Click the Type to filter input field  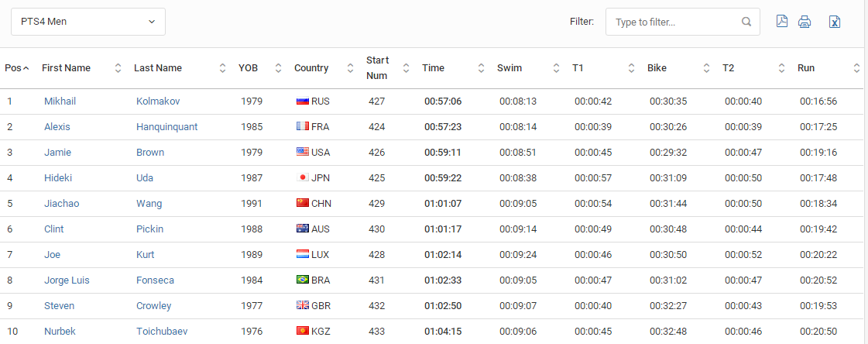pyautogui.click(x=683, y=22)
